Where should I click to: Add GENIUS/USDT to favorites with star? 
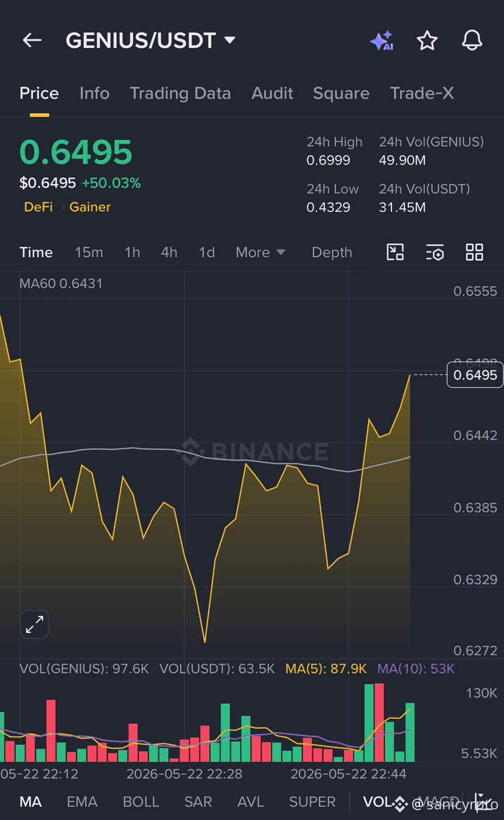(427, 41)
